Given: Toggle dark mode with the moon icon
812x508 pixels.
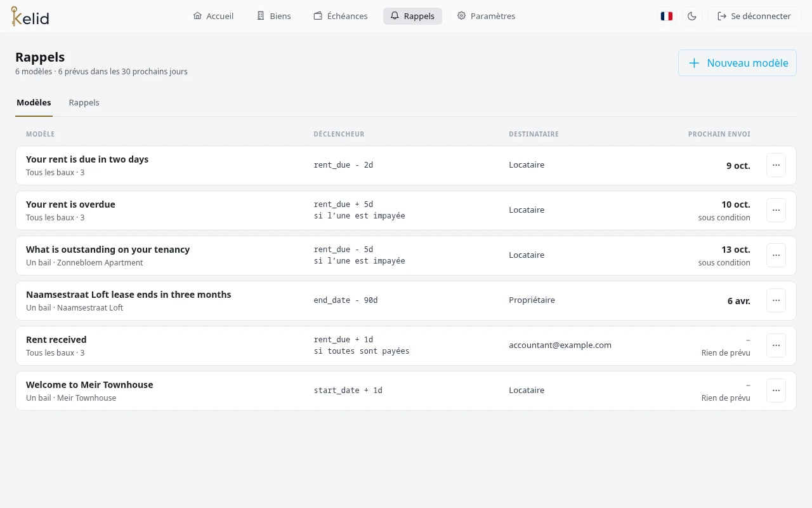Looking at the screenshot, I should (692, 17).
